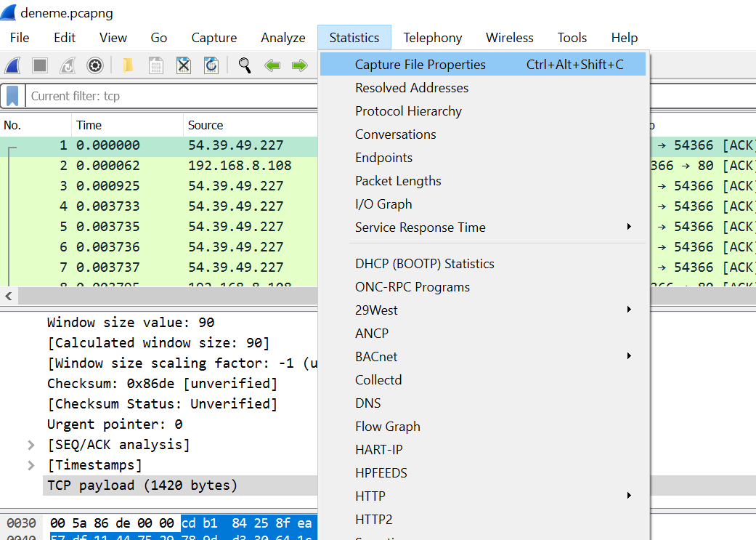Open the Analyze menu

(x=283, y=38)
